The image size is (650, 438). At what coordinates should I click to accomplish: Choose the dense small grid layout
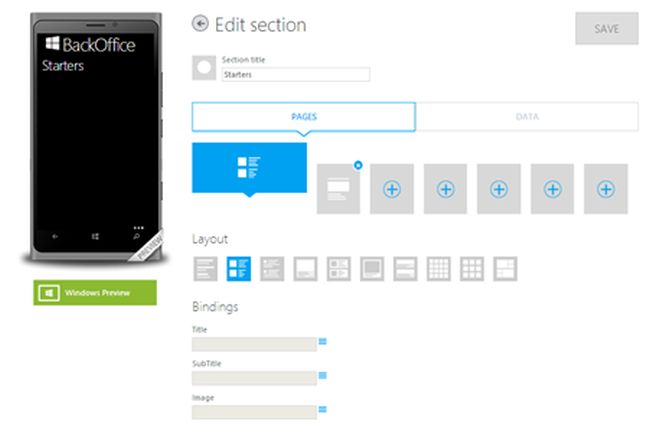coord(439,269)
